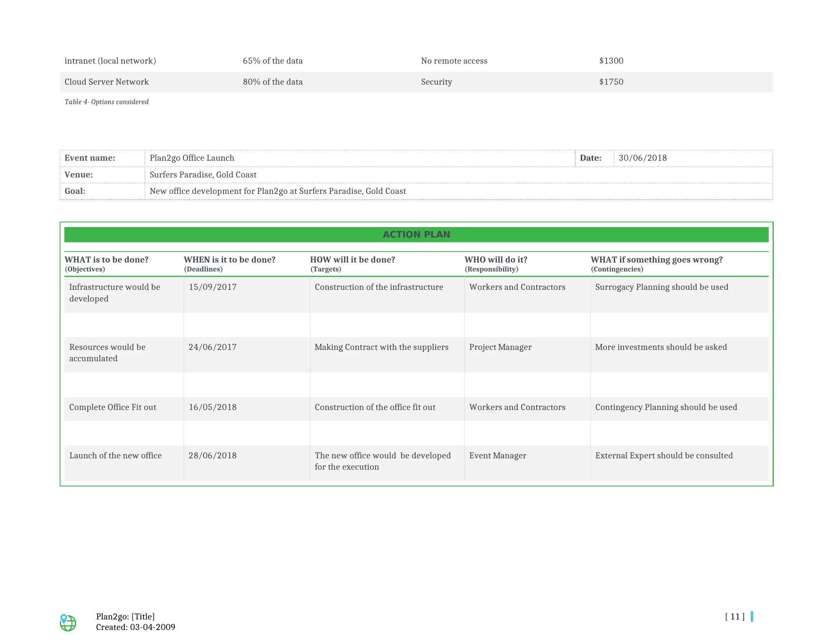Viewport: 819px width, 644px height.
Task: Click '(Contingencies)' subheading
Action: coord(617,269)
